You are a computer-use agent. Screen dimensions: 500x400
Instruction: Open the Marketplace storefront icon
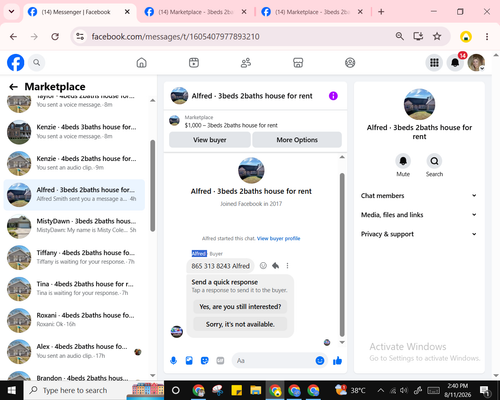[x=298, y=62]
